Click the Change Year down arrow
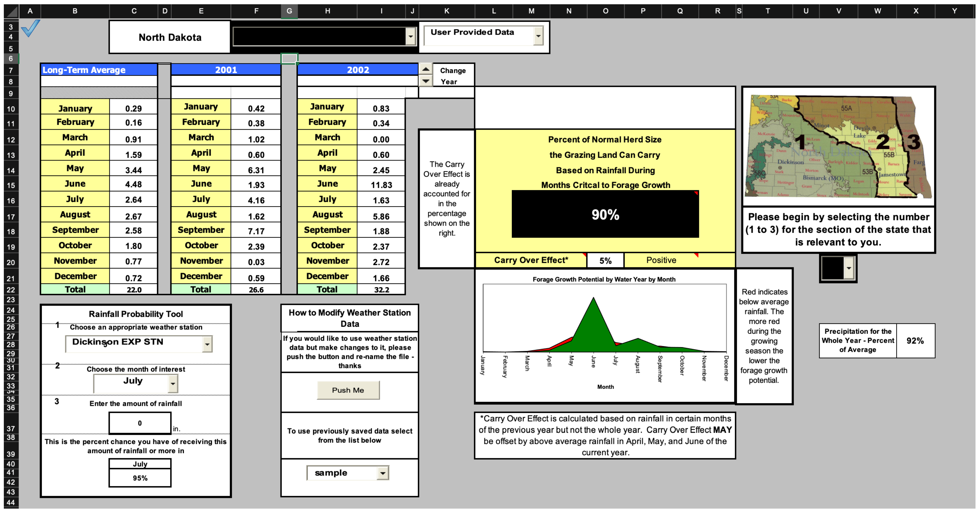This screenshot has width=980, height=514. [x=426, y=81]
